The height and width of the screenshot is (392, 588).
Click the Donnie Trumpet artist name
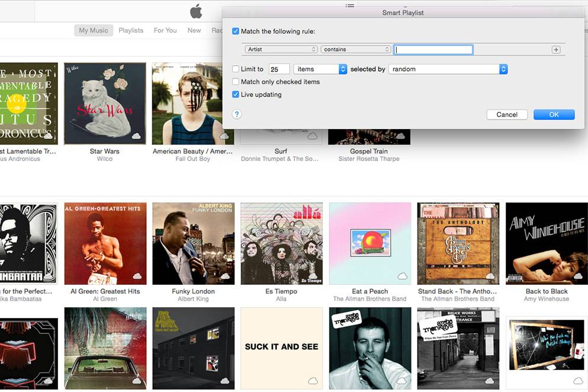pos(279,159)
